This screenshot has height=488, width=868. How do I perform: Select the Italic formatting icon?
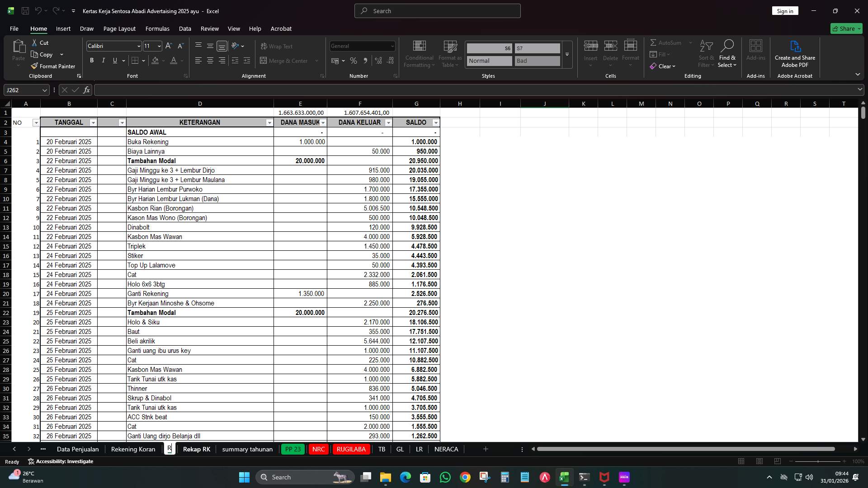(103, 60)
